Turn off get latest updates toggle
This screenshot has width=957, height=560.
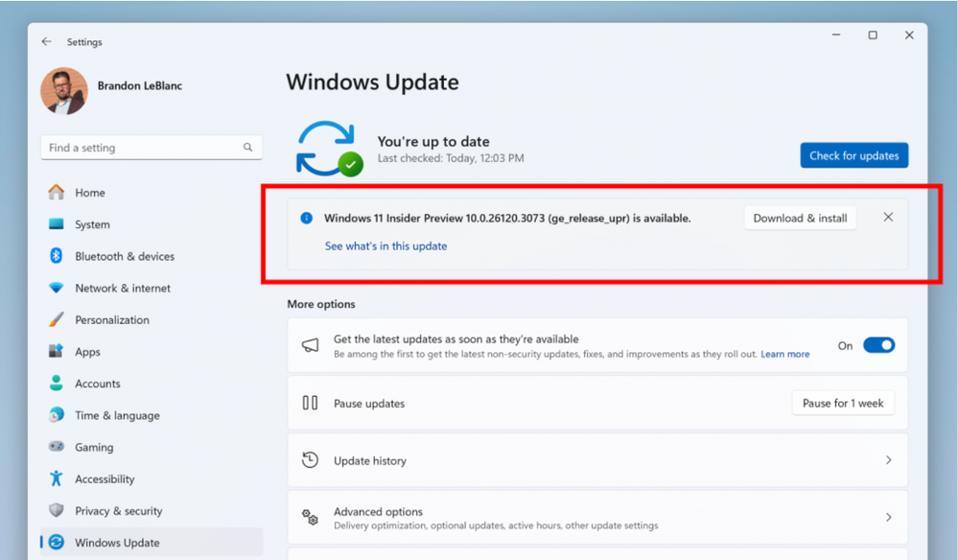(879, 345)
